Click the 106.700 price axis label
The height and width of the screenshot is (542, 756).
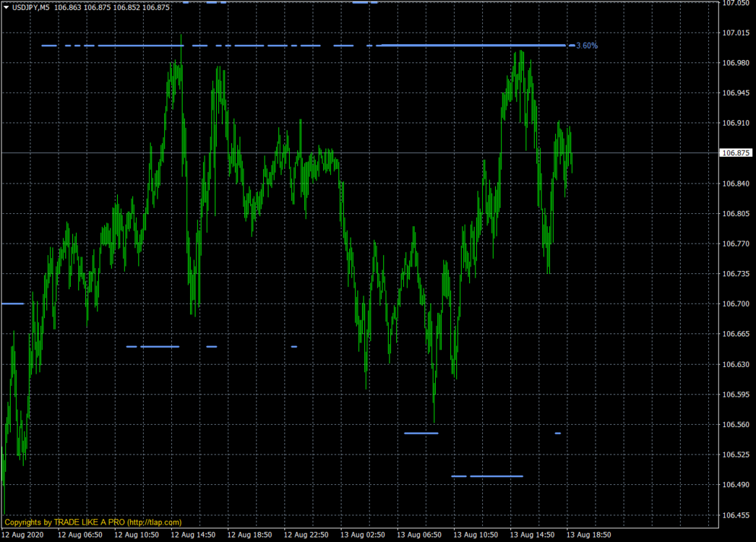pyautogui.click(x=736, y=304)
